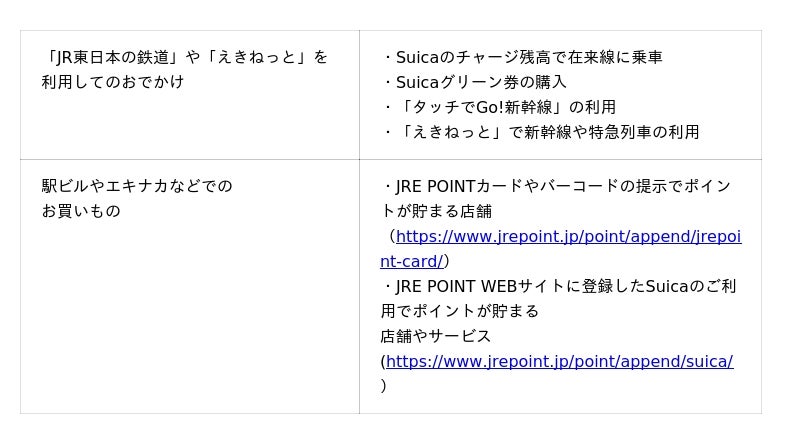Click the line 利用してのおでかけ
The width and height of the screenshot is (800, 444).
113,82
